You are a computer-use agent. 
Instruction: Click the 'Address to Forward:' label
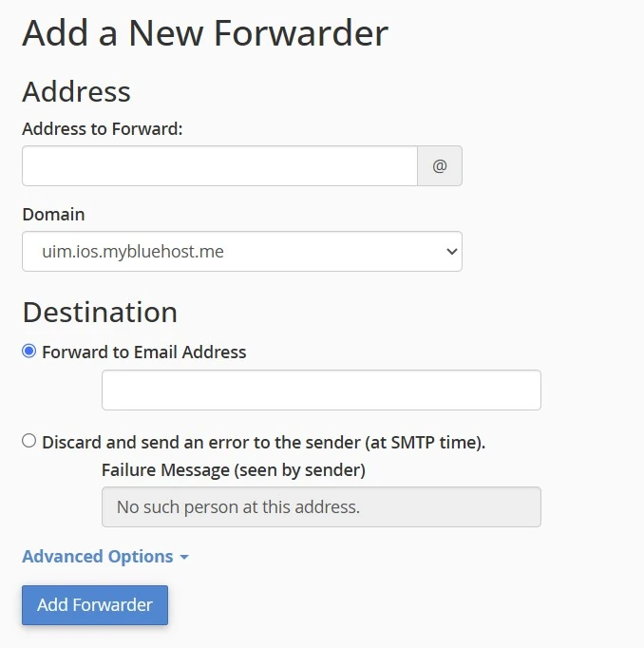pyautogui.click(x=102, y=128)
